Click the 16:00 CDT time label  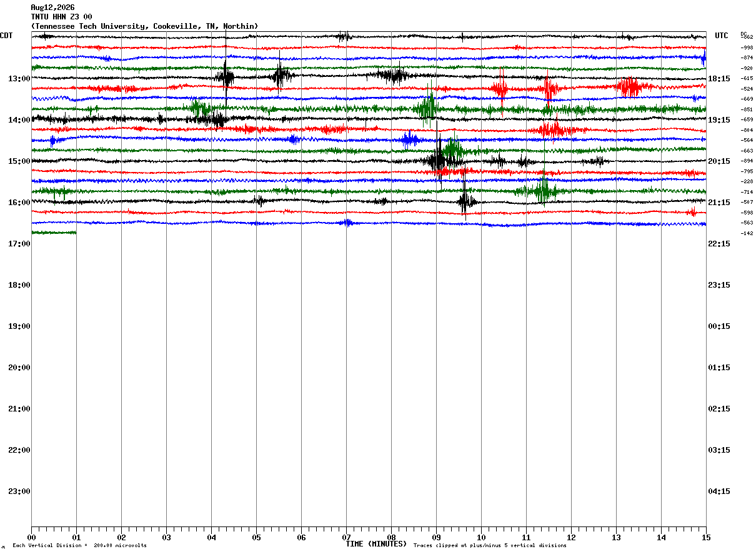[x=19, y=203]
